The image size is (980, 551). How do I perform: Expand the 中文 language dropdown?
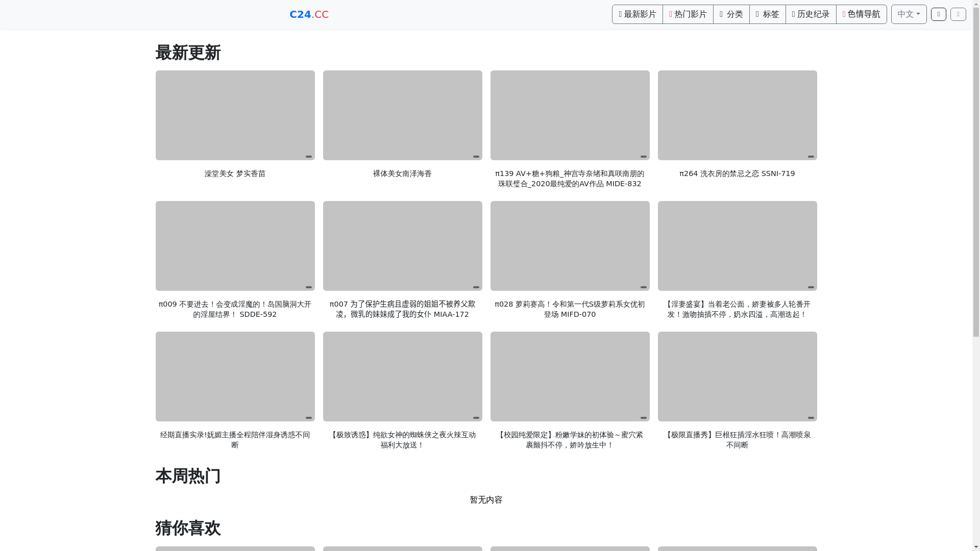pos(909,14)
